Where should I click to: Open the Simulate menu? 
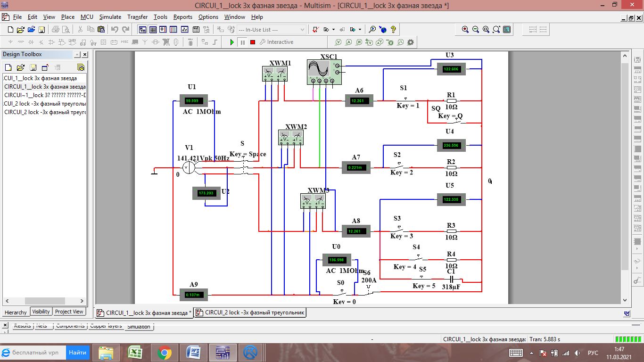[x=110, y=17]
